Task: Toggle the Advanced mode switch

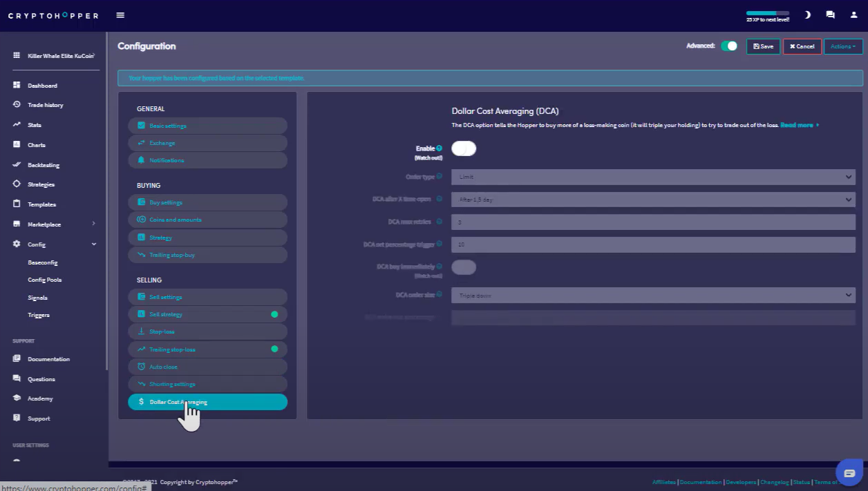Action: 728,46
